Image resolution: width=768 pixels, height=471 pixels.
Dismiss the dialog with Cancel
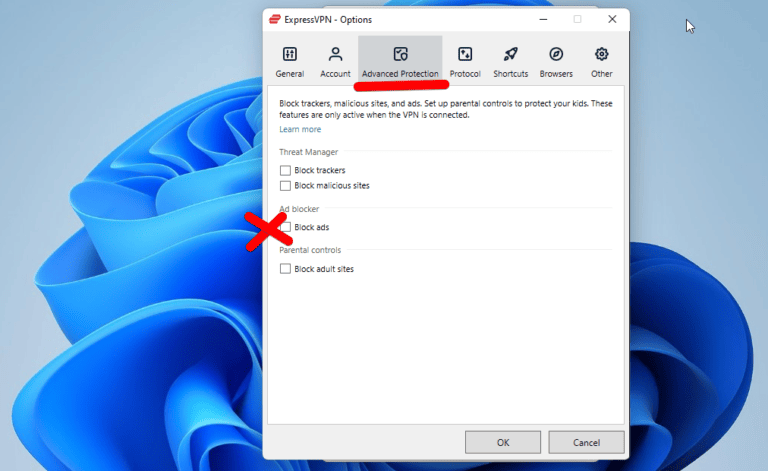[x=586, y=442]
